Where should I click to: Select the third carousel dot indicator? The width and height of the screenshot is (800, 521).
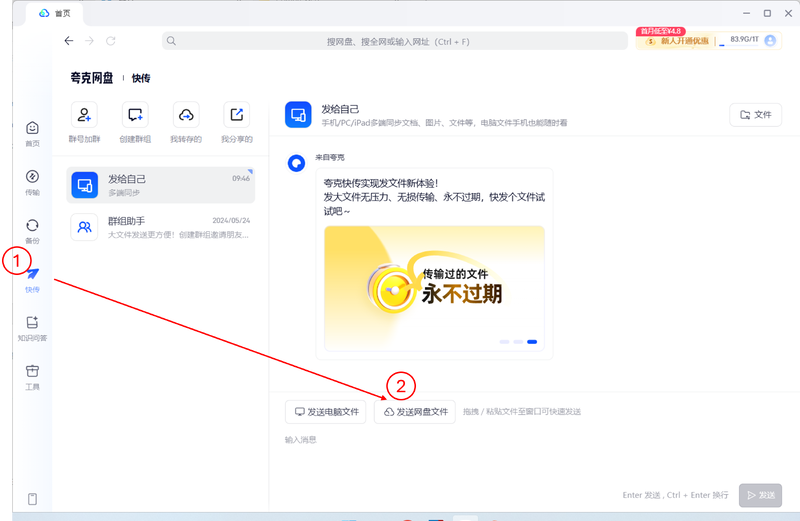pos(532,342)
